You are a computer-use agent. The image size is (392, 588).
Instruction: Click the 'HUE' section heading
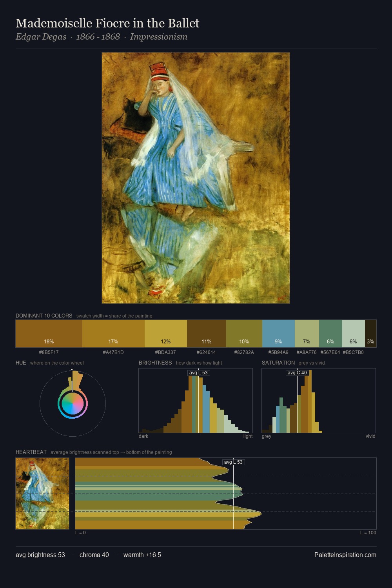click(x=21, y=363)
